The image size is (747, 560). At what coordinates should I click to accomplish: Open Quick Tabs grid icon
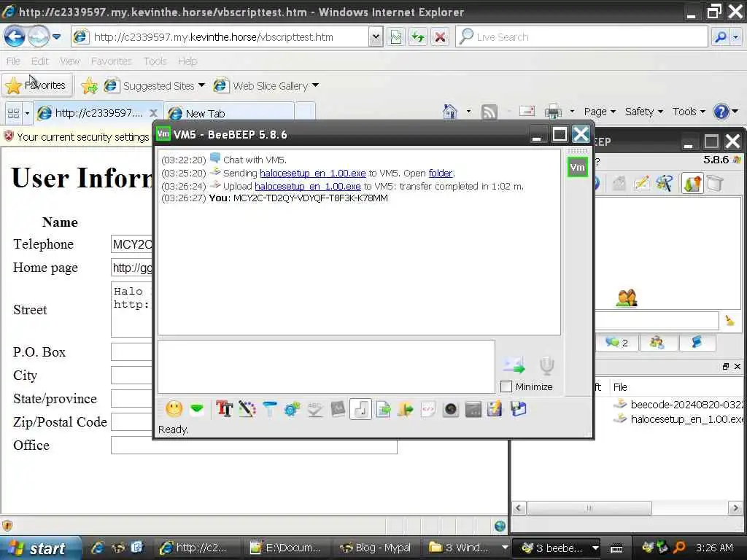pyautogui.click(x=13, y=113)
